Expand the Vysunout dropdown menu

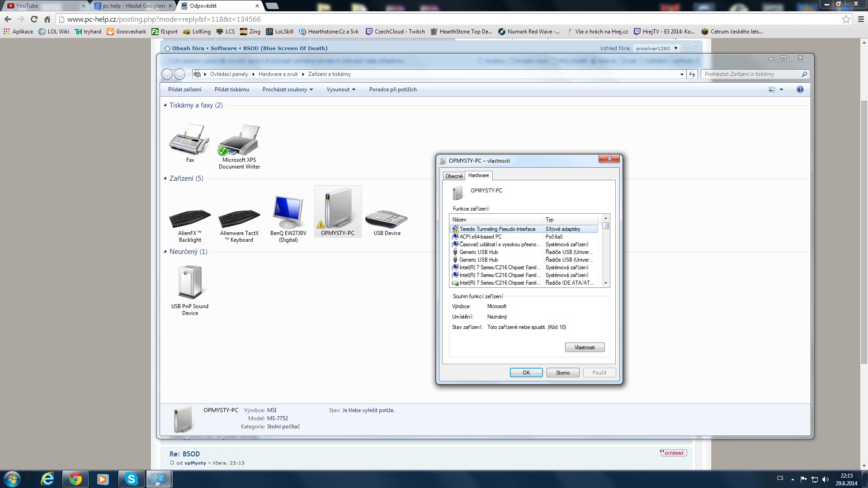coord(341,89)
